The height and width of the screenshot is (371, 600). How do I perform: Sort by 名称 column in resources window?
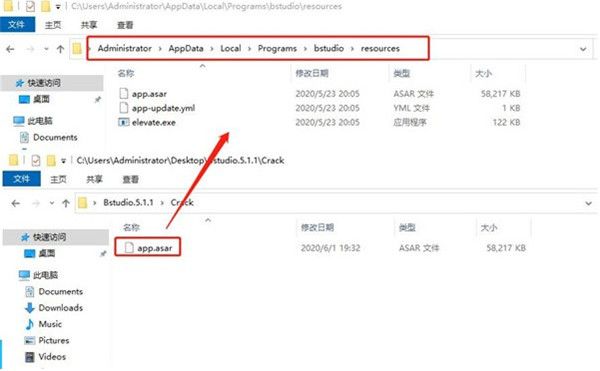coord(126,73)
